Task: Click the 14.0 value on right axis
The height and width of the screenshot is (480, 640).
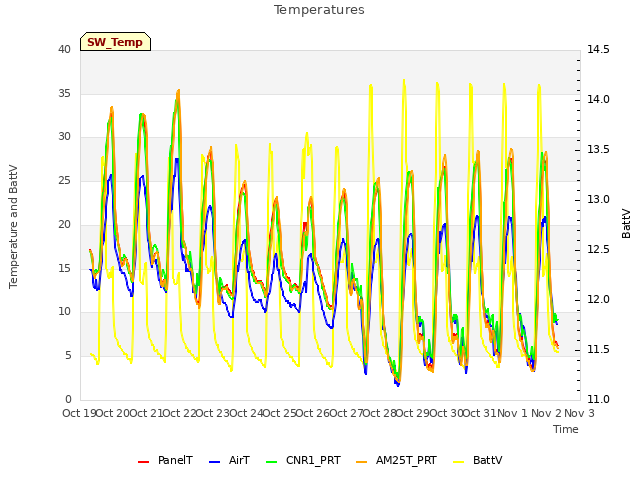Action: pos(598,100)
